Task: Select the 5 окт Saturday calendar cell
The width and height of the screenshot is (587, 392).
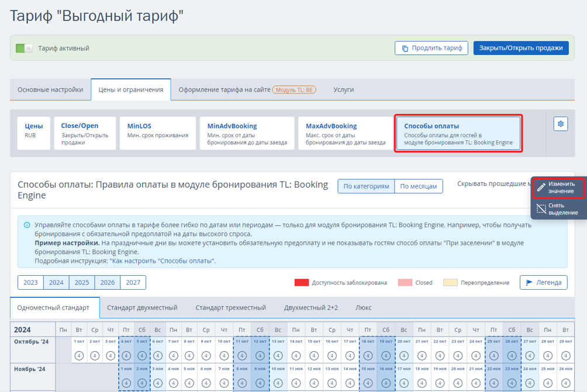Action: [x=142, y=351]
